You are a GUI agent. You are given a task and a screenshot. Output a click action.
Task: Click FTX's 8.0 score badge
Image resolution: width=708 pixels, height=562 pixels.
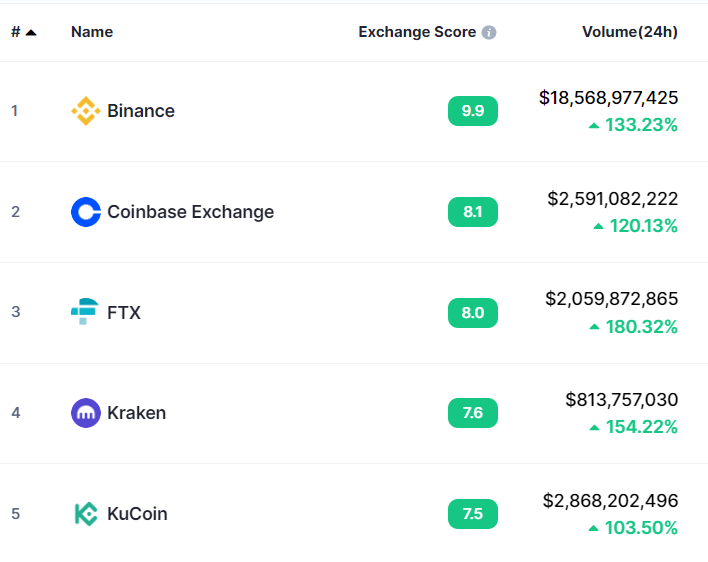[x=473, y=312]
